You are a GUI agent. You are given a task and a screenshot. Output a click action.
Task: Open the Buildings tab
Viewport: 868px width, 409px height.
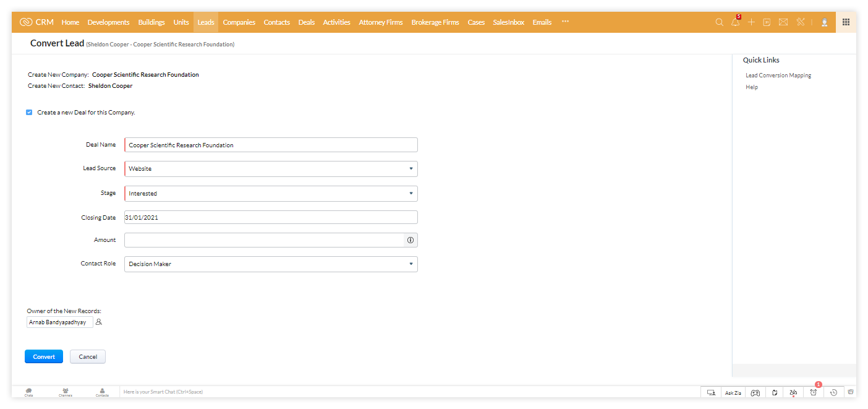(151, 22)
